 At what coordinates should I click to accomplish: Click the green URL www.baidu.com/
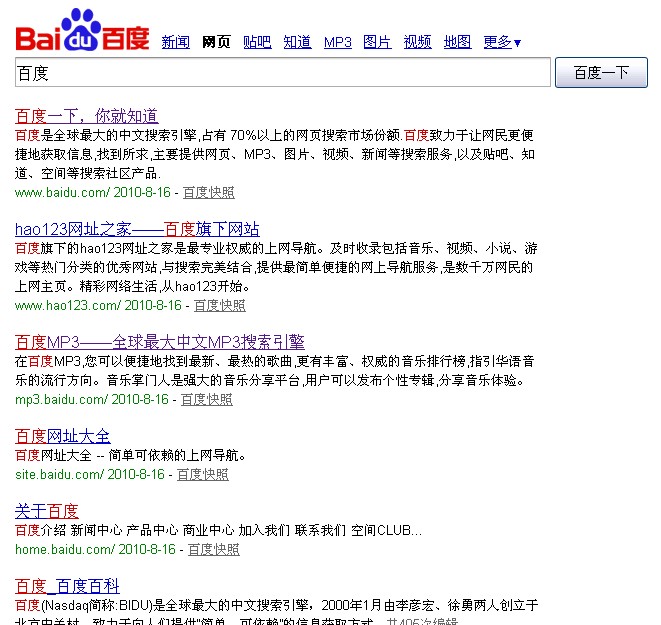pyautogui.click(x=62, y=193)
